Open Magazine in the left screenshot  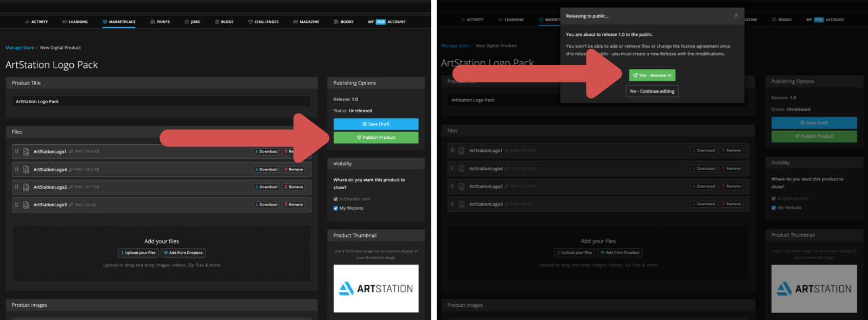pos(306,22)
